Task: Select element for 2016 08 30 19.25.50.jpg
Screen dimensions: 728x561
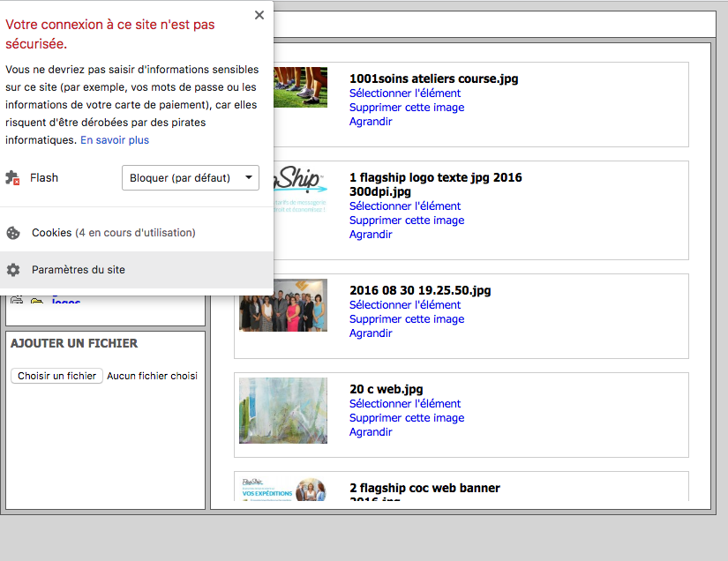Action: [405, 305]
